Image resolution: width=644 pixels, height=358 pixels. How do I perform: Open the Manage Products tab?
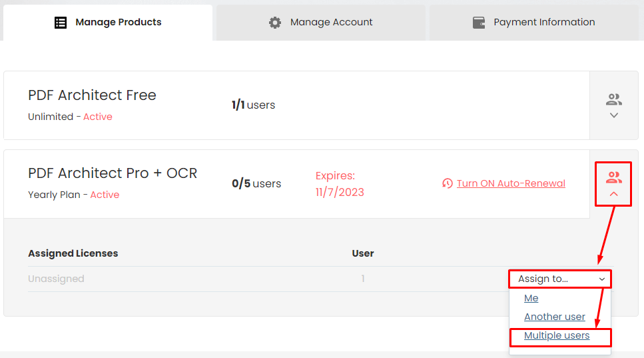click(108, 23)
